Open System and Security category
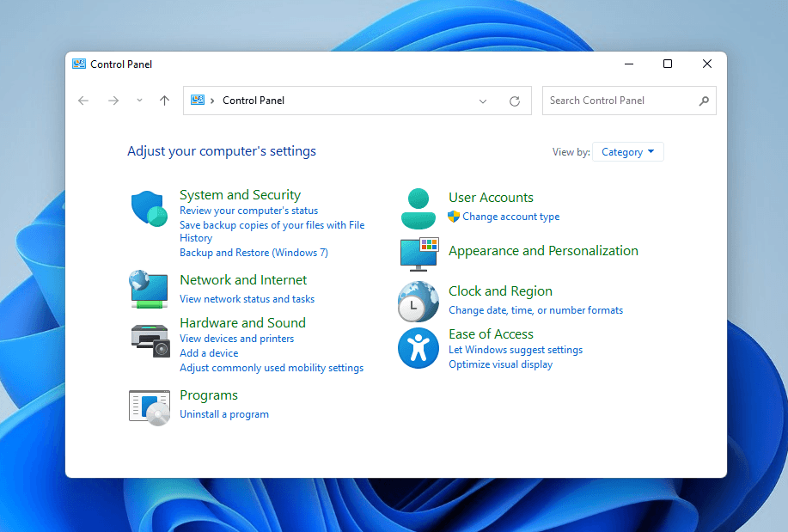The width and height of the screenshot is (788, 532). point(241,194)
